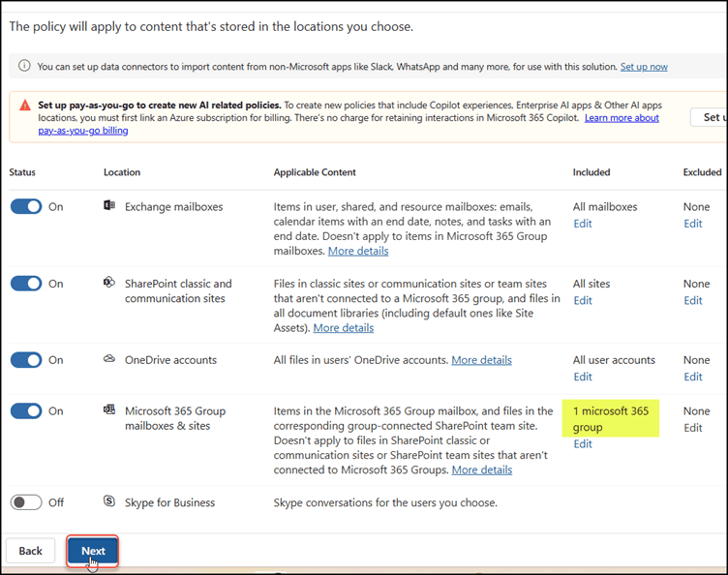
Task: Open More details for Microsoft 365 Groups
Action: [x=482, y=469]
